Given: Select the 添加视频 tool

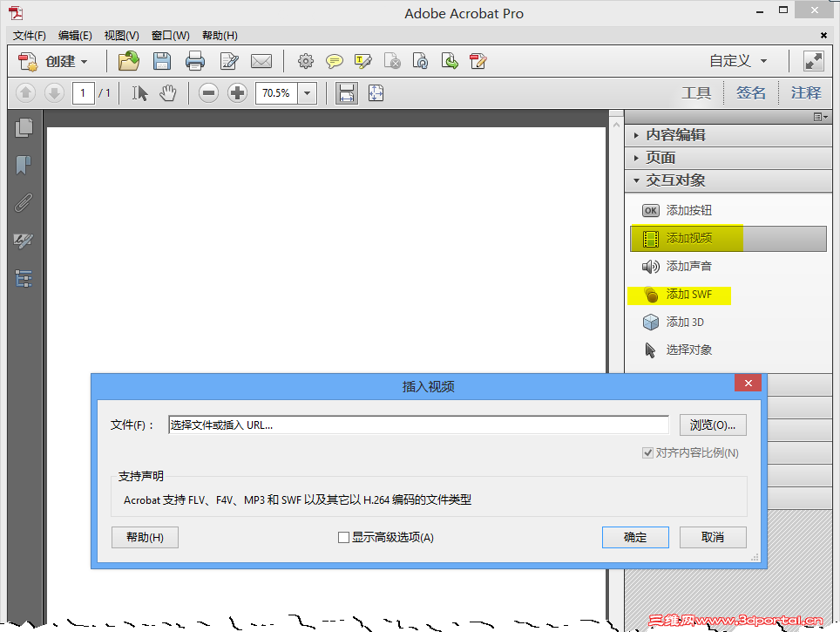Looking at the screenshot, I should [728, 238].
